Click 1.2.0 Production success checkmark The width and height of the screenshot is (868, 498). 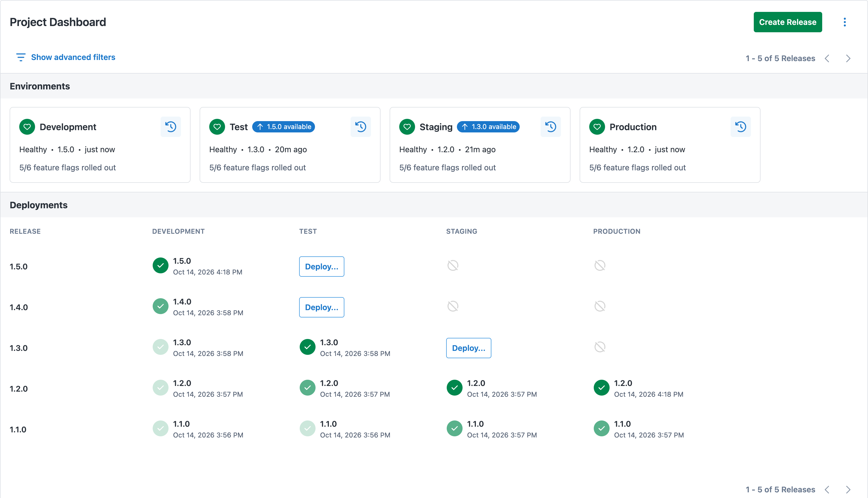tap(601, 388)
